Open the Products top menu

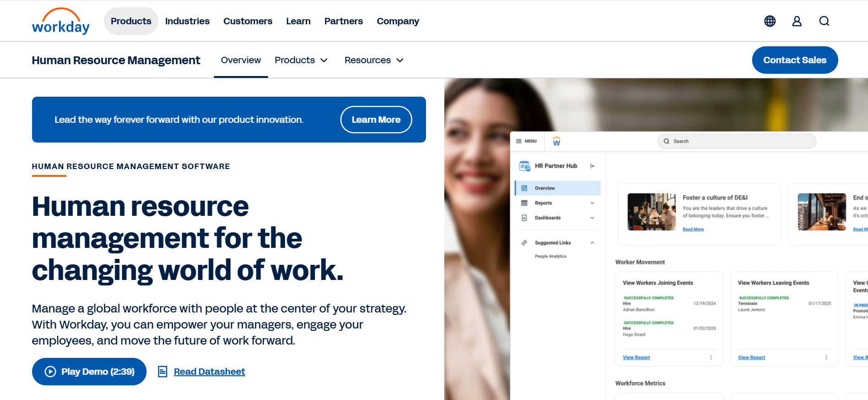pyautogui.click(x=131, y=21)
